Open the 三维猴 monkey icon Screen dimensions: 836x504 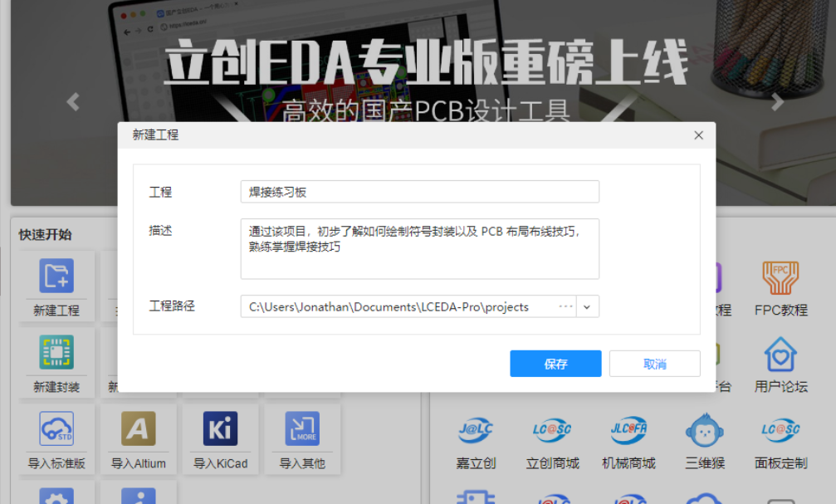tap(704, 430)
